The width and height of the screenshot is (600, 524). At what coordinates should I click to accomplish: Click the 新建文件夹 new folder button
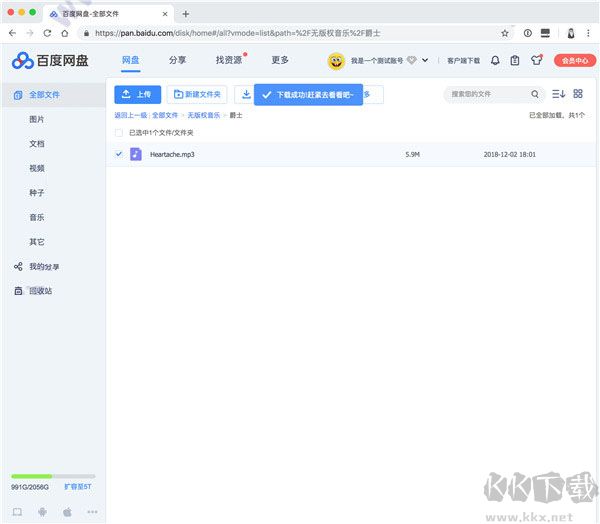(x=198, y=94)
